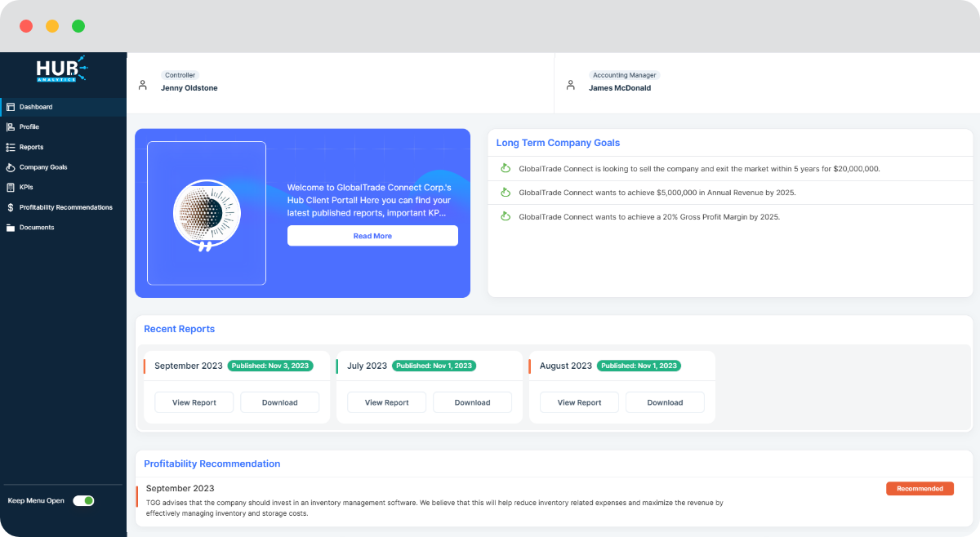Click the KPIs icon in sidebar
Viewport: 980px width, 537px height.
click(x=10, y=187)
